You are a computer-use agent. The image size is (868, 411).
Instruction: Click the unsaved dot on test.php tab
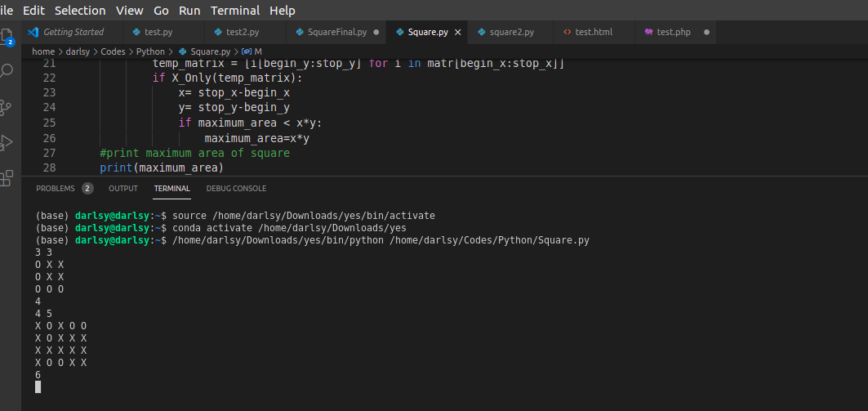pos(706,32)
